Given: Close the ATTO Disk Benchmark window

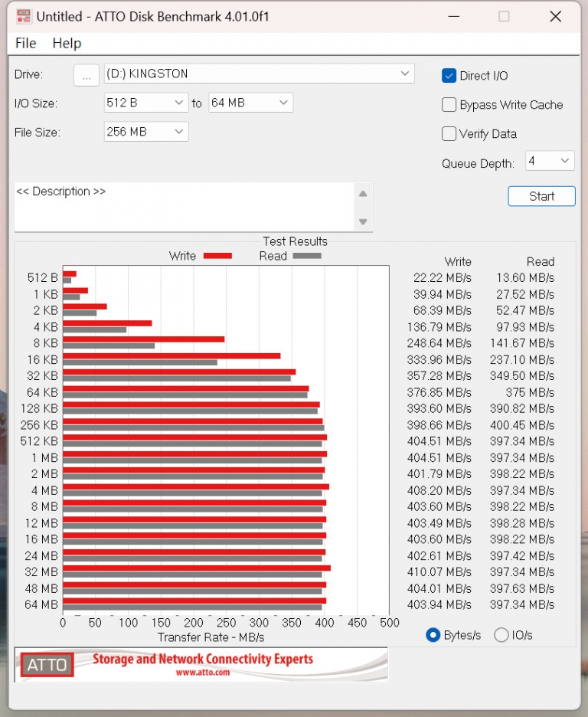Looking at the screenshot, I should 556,16.
